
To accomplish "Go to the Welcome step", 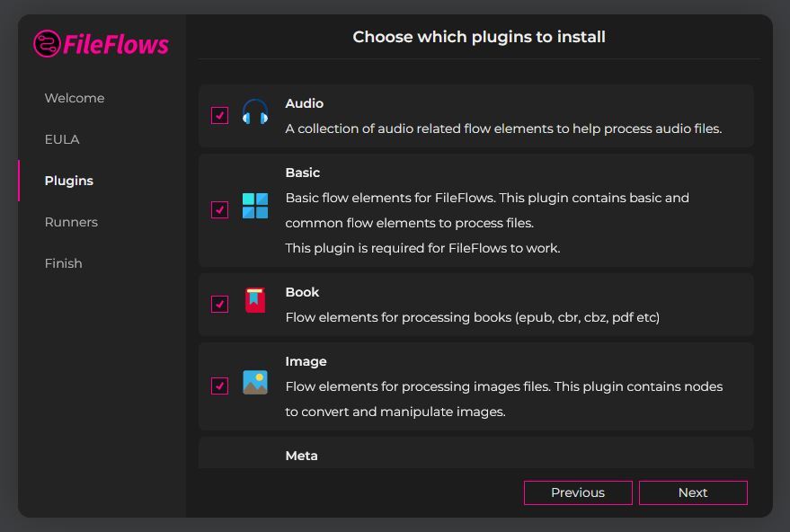I will pos(75,98).
